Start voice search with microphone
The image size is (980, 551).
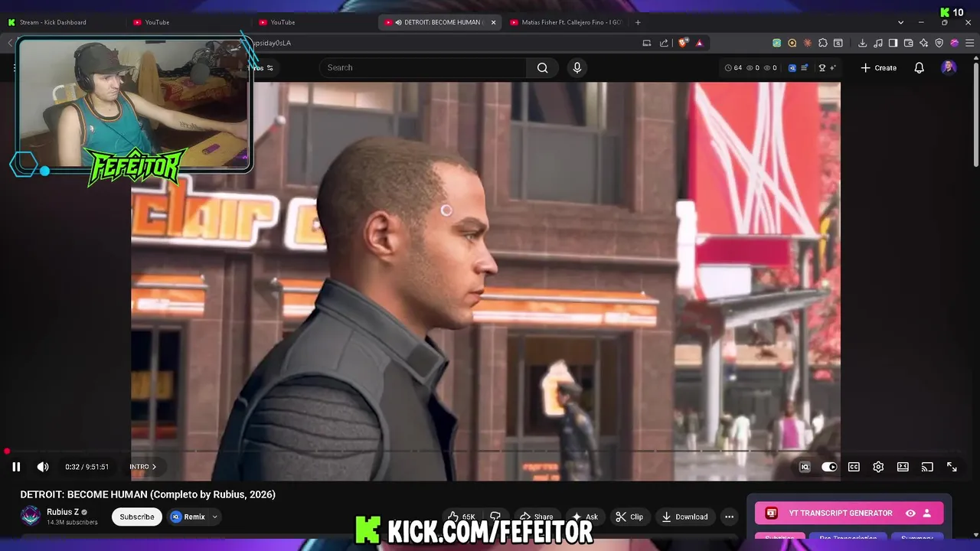coord(577,67)
